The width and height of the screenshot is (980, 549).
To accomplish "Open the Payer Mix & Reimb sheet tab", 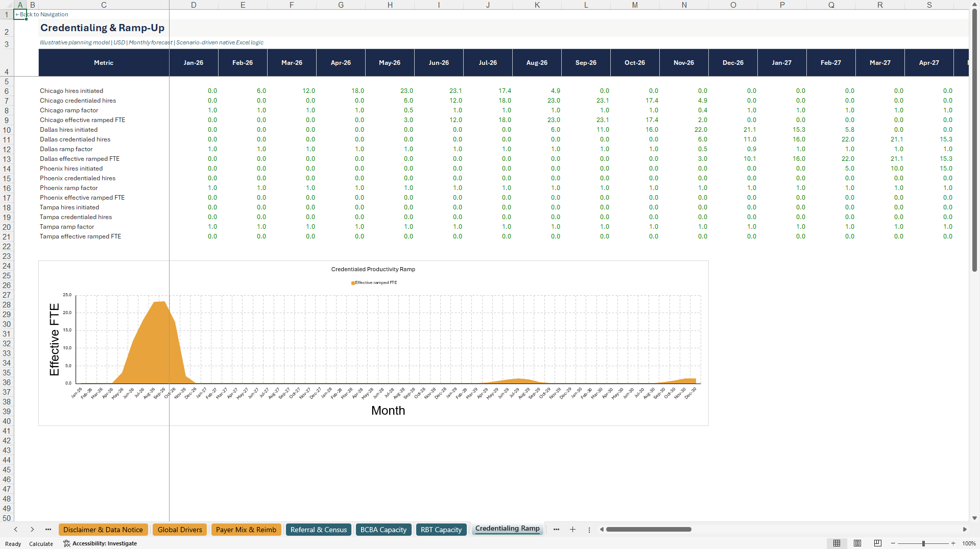I will click(246, 530).
